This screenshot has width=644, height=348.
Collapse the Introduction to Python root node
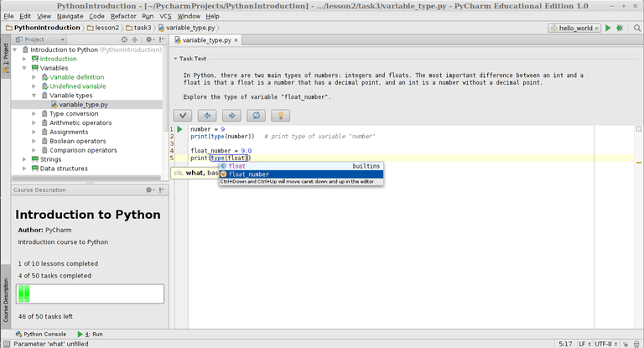tap(15, 49)
